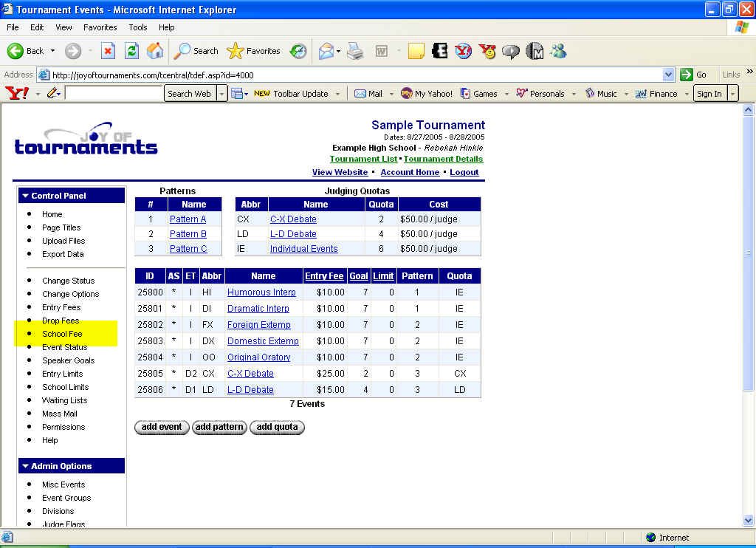Image resolution: width=756 pixels, height=548 pixels.
Task: Click the Yahoo search input field
Action: tap(114, 94)
